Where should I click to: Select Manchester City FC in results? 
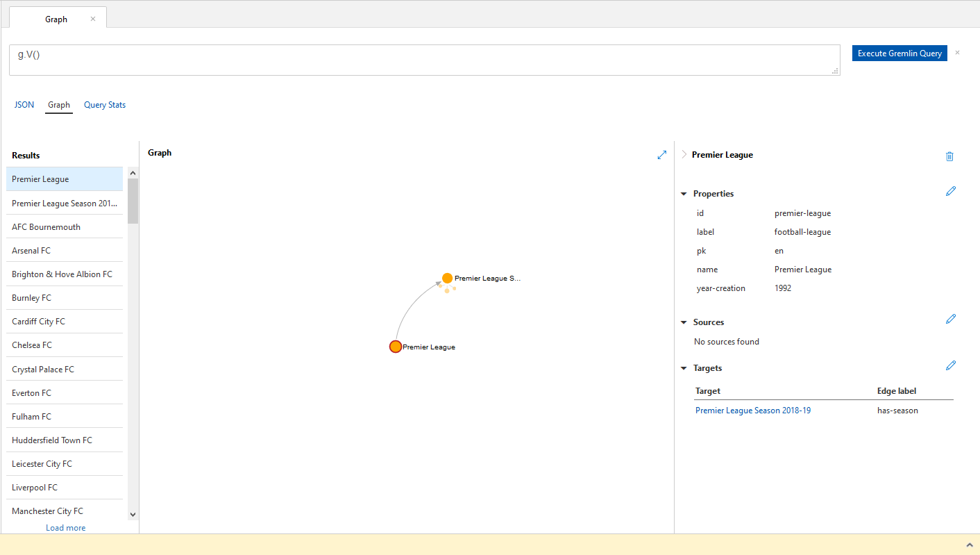pos(65,511)
